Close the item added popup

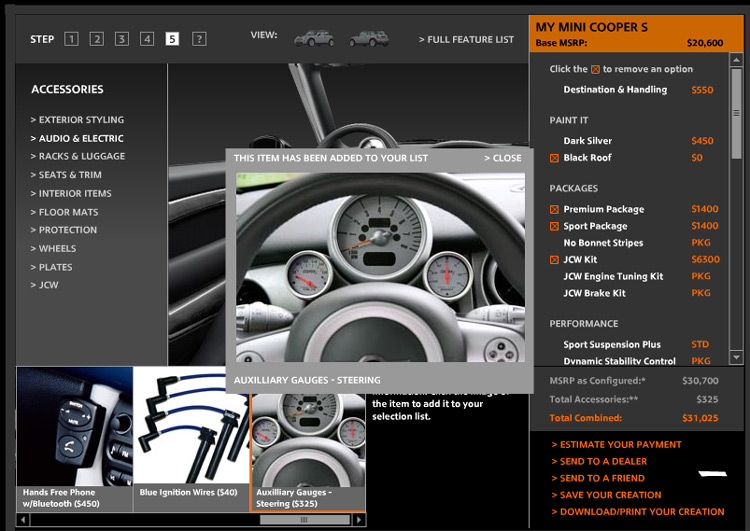coord(503,158)
